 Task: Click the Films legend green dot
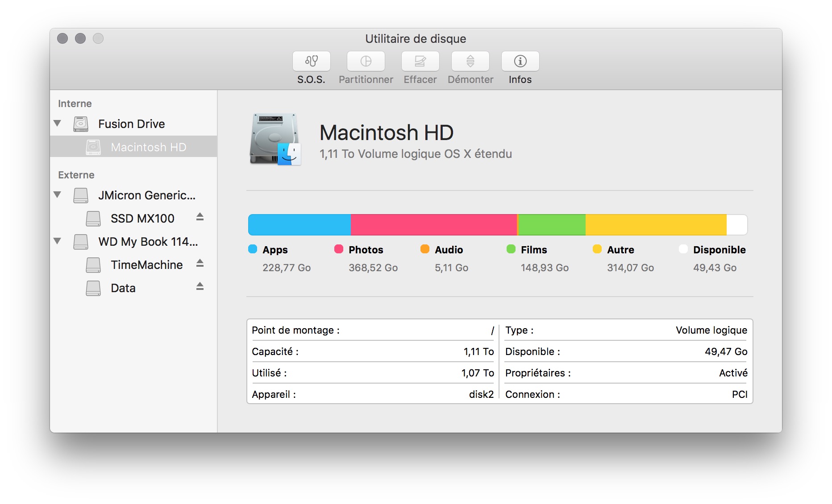tap(511, 249)
